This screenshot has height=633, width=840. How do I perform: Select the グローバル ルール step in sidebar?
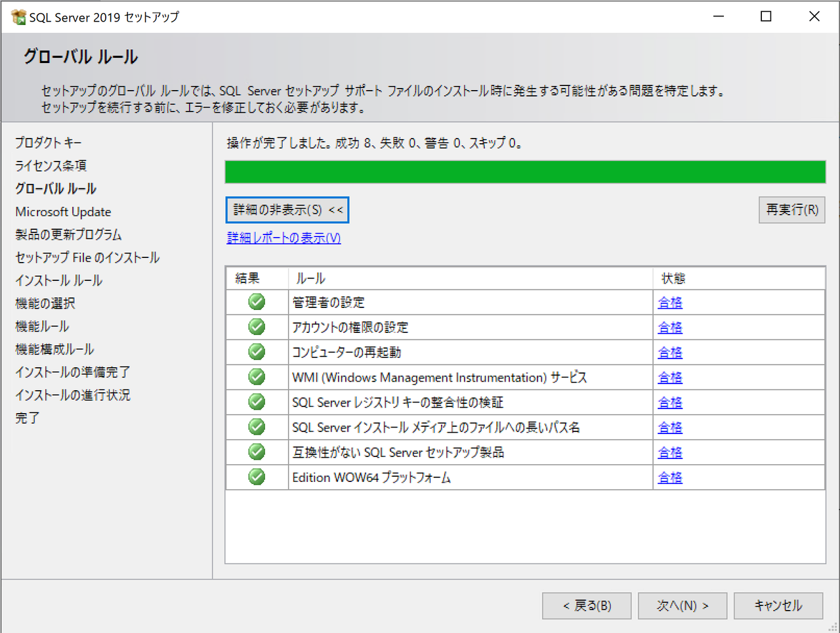point(56,188)
